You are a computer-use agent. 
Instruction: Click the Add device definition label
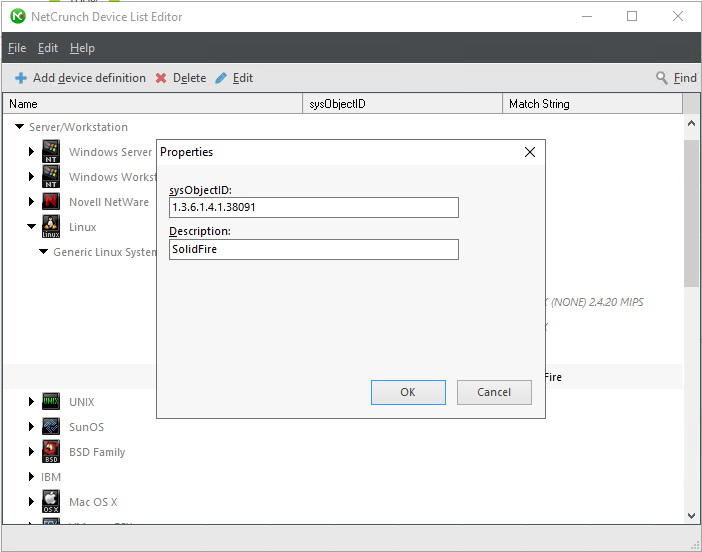pyautogui.click(x=89, y=78)
